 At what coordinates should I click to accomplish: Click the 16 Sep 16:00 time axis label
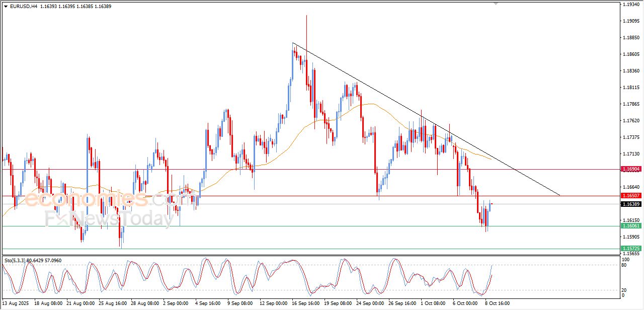[306, 303]
